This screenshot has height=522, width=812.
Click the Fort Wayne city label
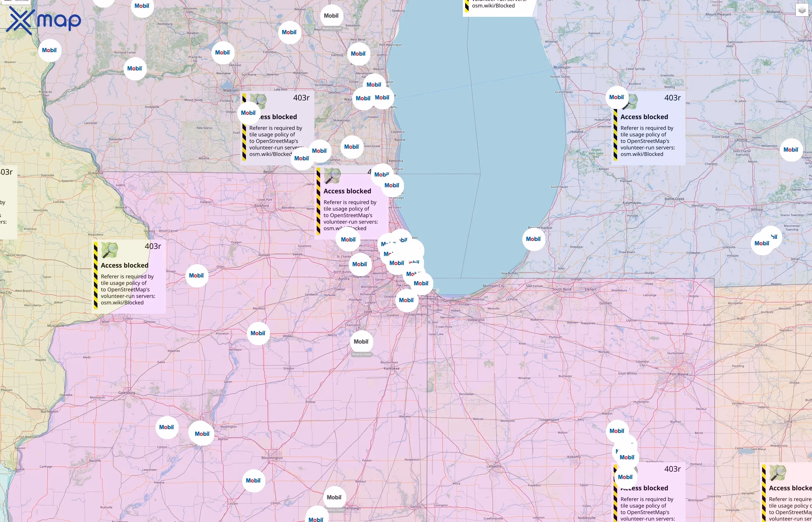(x=679, y=374)
